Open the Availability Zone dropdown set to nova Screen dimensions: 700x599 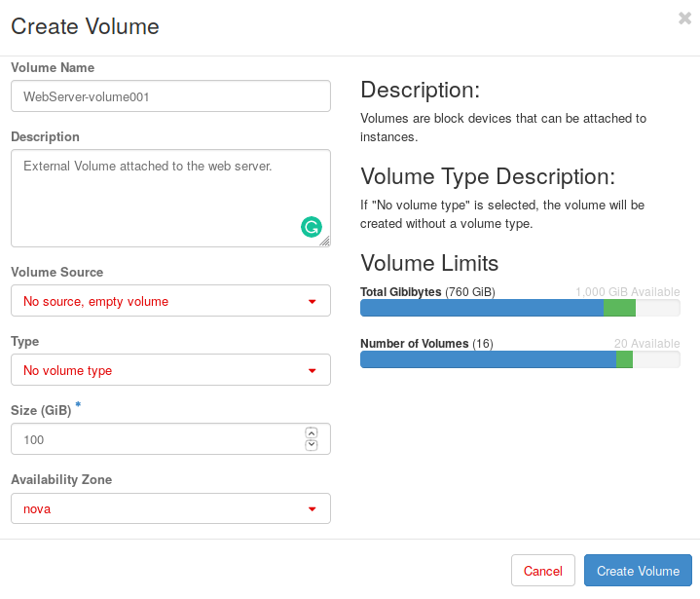pos(170,508)
